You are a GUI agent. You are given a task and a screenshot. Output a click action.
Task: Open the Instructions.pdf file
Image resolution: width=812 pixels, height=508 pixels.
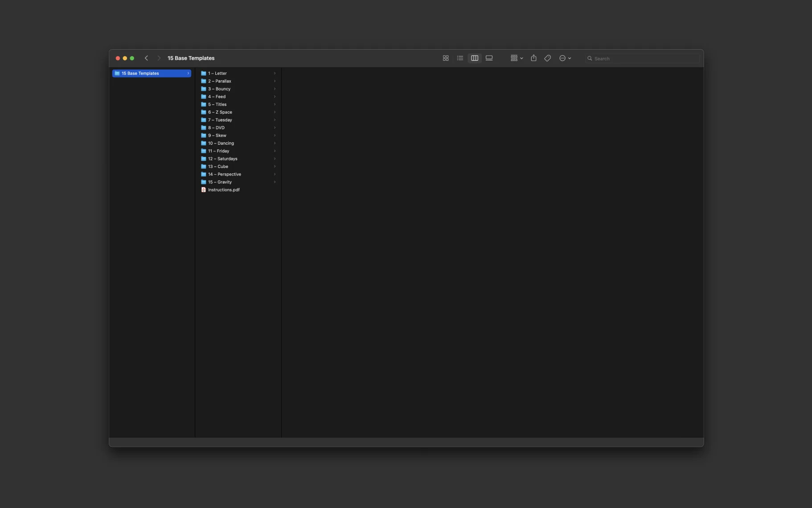(x=224, y=190)
